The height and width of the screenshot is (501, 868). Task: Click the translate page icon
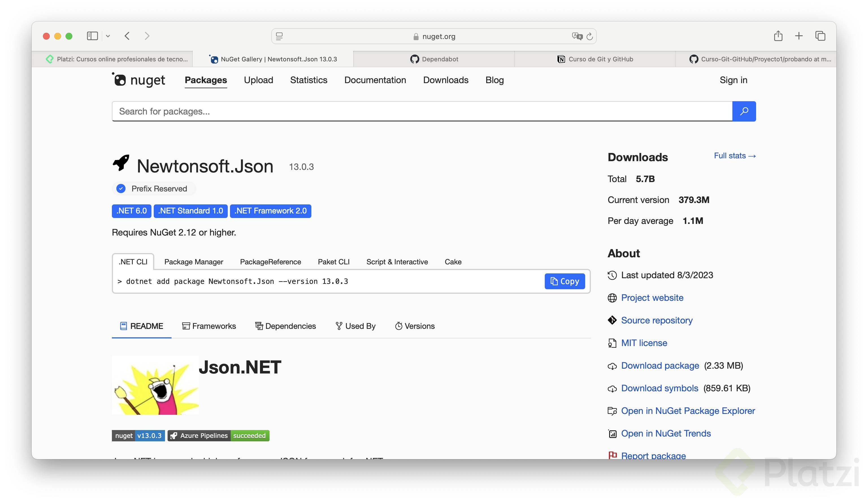577,36
